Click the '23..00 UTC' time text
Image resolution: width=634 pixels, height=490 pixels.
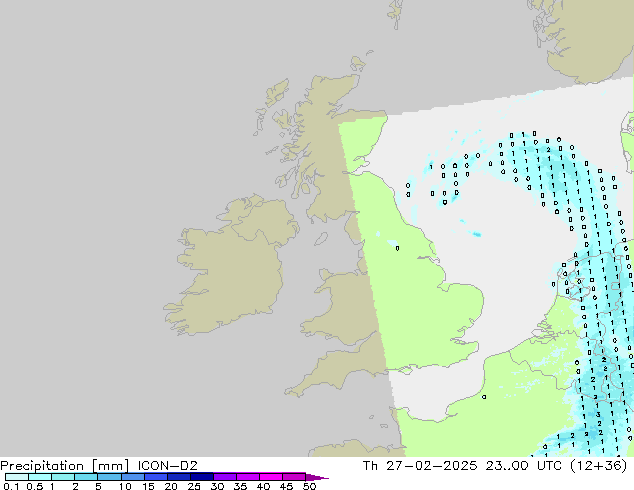[x=524, y=466]
